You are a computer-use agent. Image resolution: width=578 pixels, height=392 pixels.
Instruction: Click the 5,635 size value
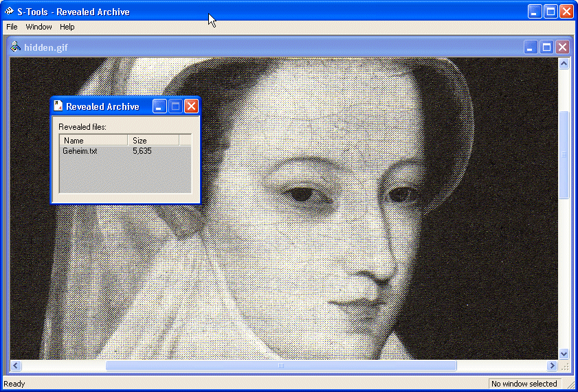point(142,151)
